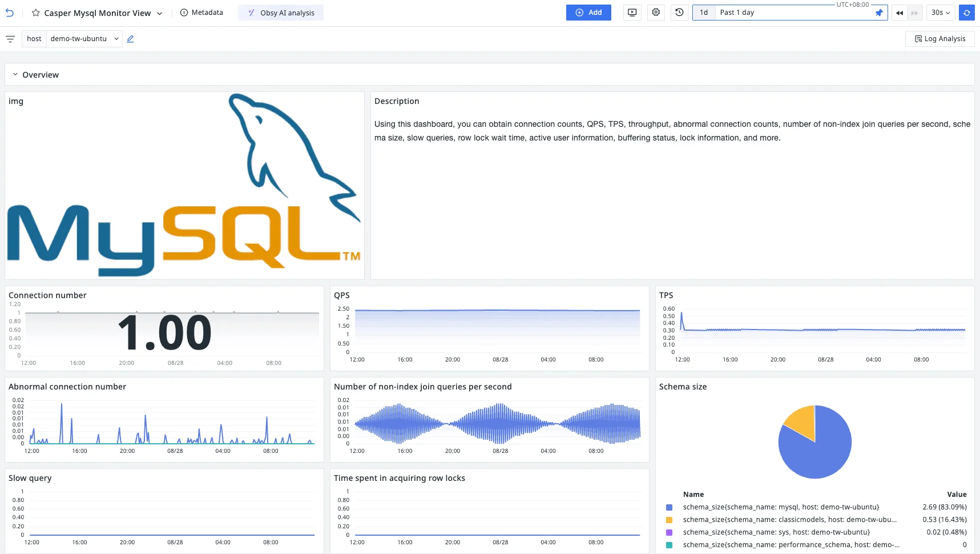Viewport: 980px width, 554px height.
Task: Click the Value column header in legend
Action: pos(957,495)
